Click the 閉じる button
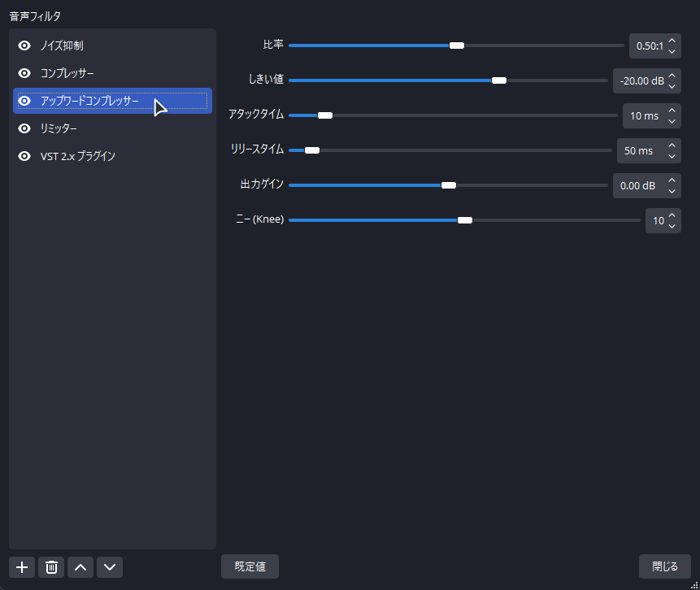The image size is (700, 590). [x=665, y=566]
